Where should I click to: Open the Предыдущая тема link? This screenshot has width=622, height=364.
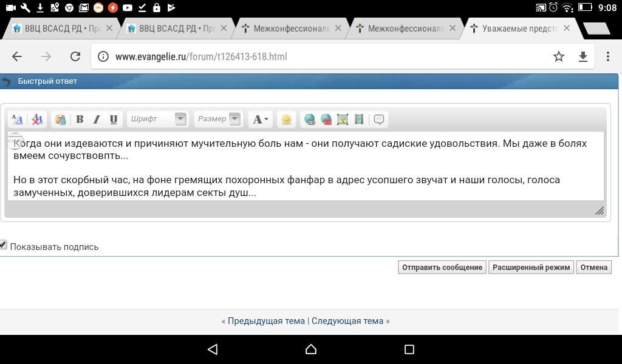point(266,321)
